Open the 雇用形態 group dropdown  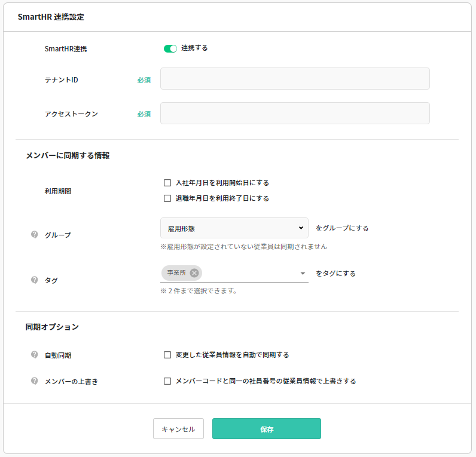click(x=234, y=228)
